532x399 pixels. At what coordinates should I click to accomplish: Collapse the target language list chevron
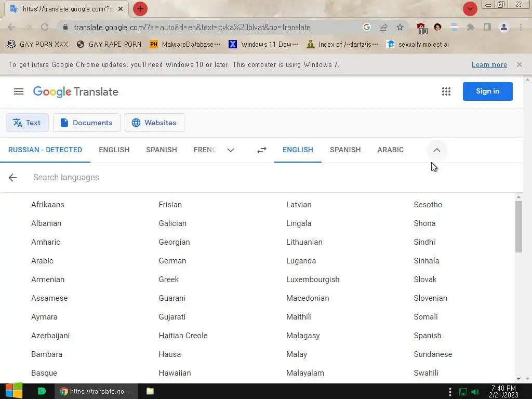point(436,150)
